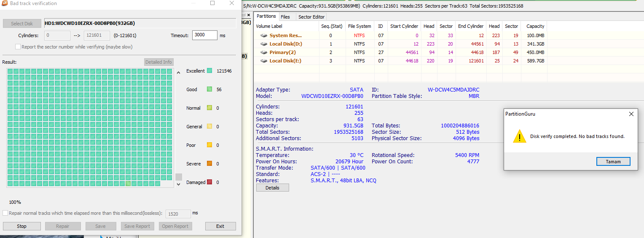Screen dimensions: 644x238
Task: Click the Volume Label column header
Action: click(x=287, y=26)
